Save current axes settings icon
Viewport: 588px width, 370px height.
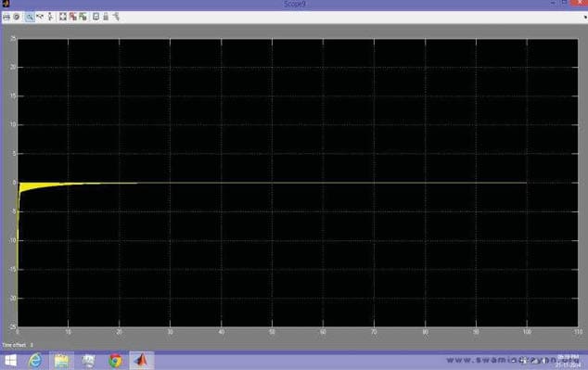72,17
